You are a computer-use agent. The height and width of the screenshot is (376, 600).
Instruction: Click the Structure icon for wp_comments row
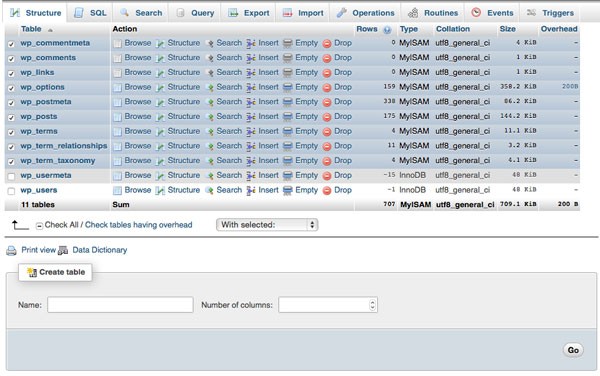(x=160, y=58)
